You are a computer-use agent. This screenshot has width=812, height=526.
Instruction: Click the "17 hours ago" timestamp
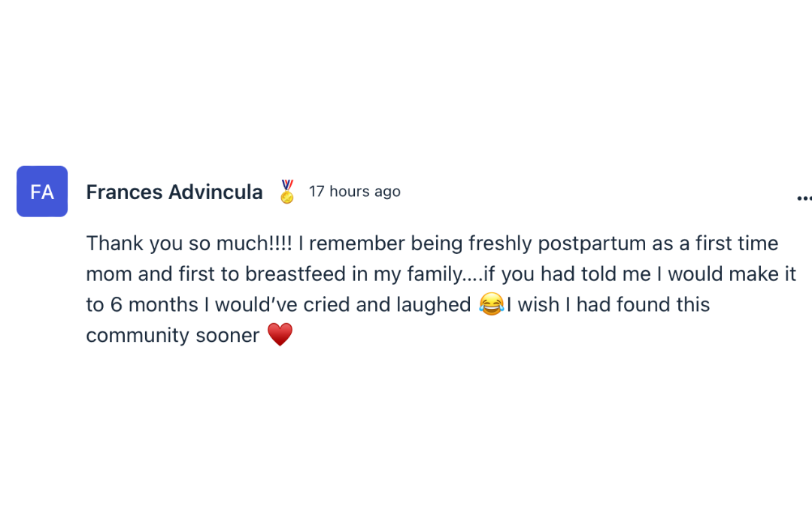pyautogui.click(x=354, y=192)
